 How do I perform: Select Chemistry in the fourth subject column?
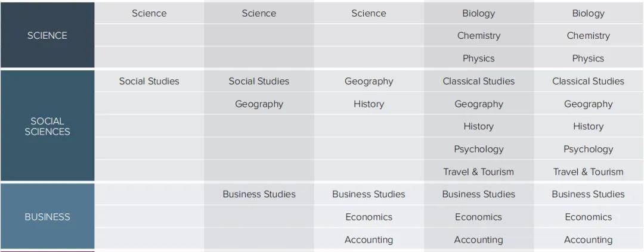click(x=478, y=36)
